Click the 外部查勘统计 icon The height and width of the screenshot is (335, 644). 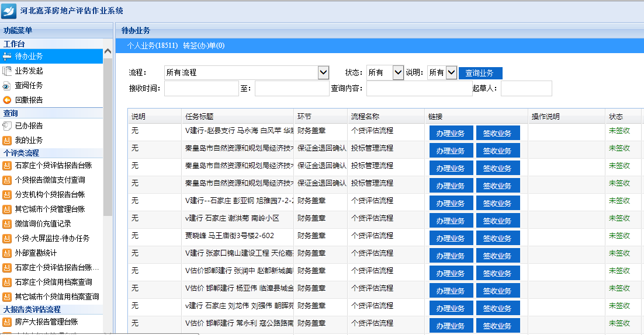[x=7, y=253]
